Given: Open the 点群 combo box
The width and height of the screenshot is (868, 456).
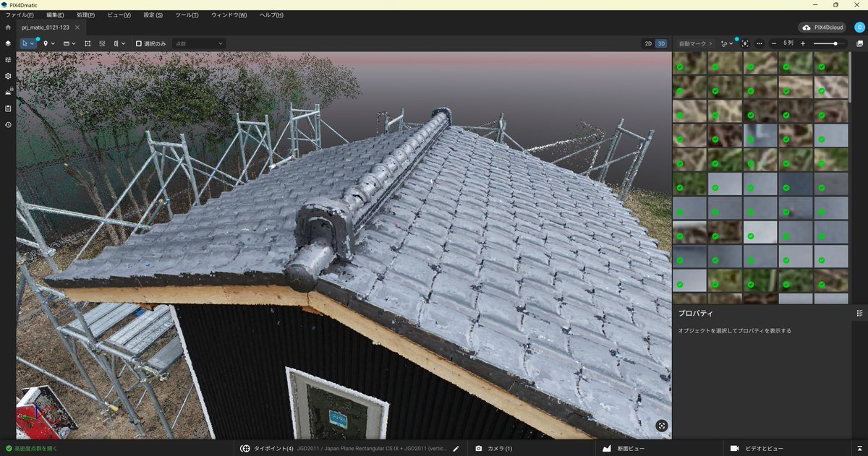Looking at the screenshot, I should click(198, 43).
